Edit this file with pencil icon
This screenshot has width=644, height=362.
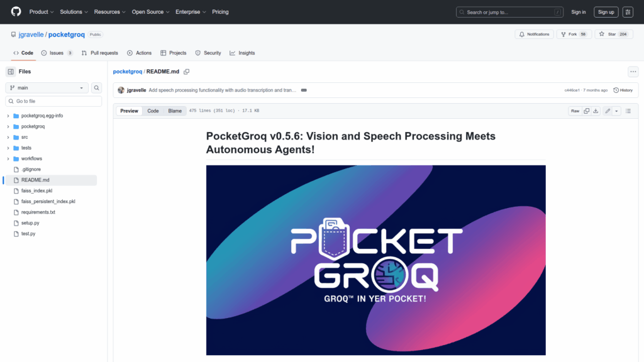pyautogui.click(x=608, y=111)
